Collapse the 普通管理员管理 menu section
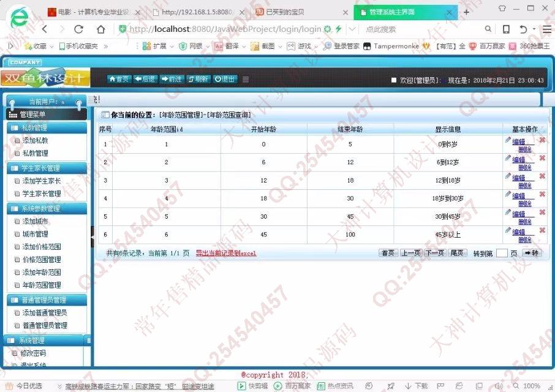This screenshot has width=555, height=392. 47,300
